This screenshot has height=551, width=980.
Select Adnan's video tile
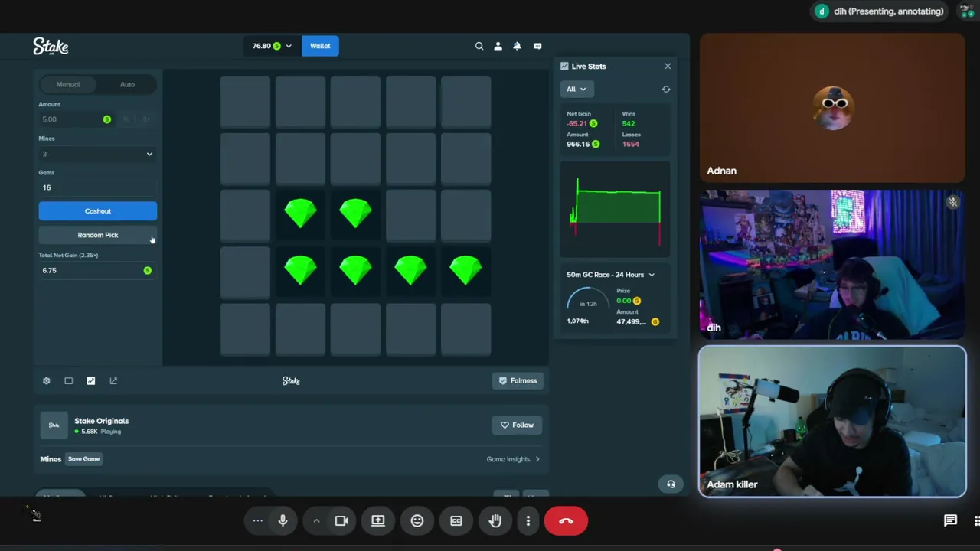click(832, 108)
